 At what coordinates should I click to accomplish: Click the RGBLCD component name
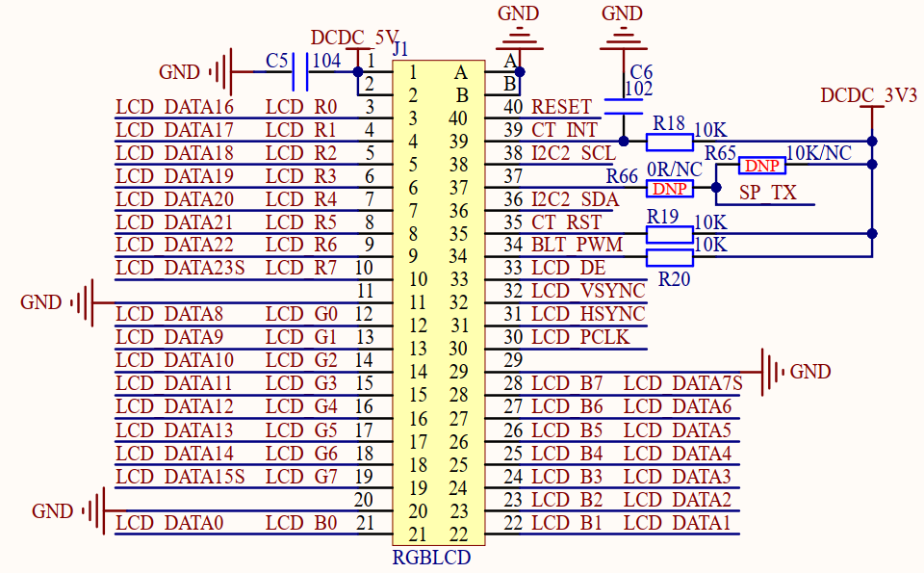pyautogui.click(x=431, y=557)
